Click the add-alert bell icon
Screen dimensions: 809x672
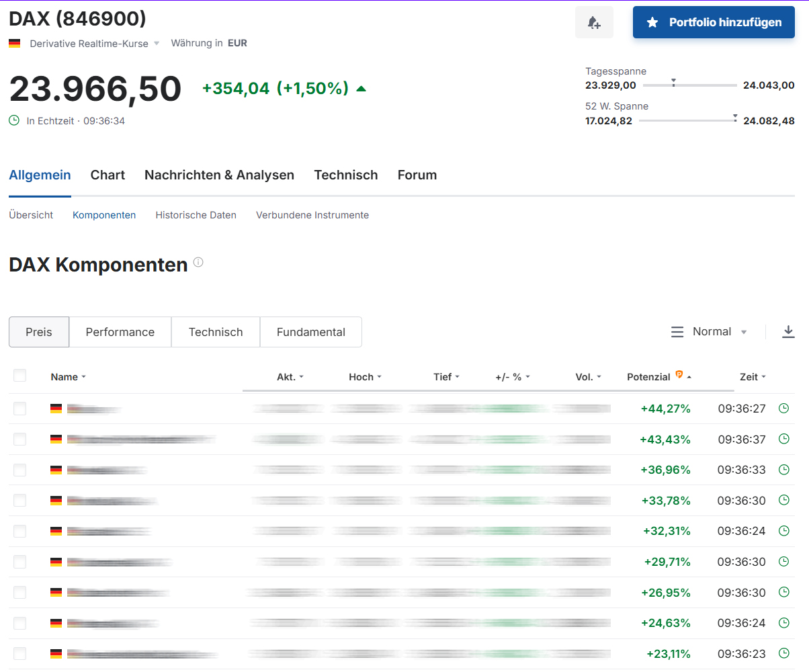click(x=594, y=23)
